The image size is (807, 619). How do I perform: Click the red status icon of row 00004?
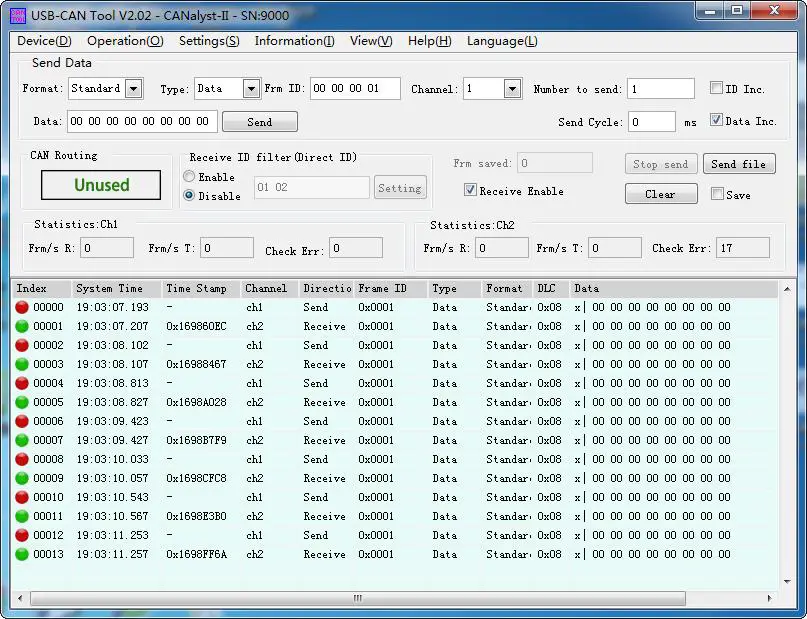point(22,383)
